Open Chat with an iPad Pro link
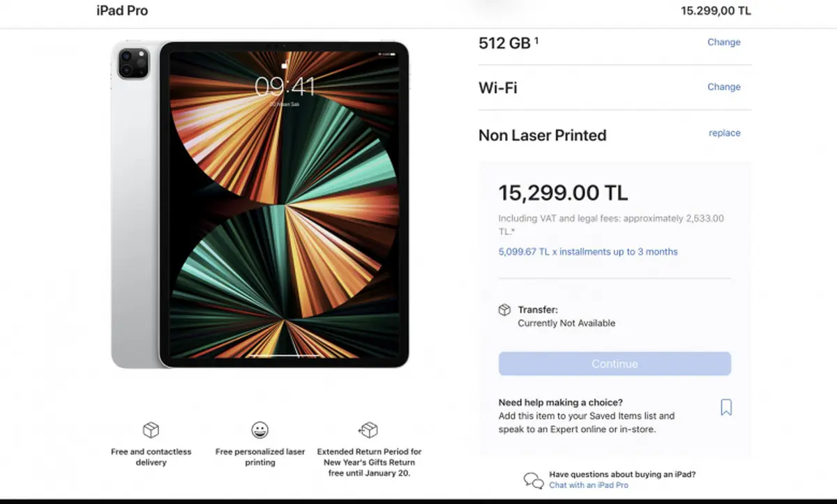This screenshot has height=504, width=837. tap(589, 485)
